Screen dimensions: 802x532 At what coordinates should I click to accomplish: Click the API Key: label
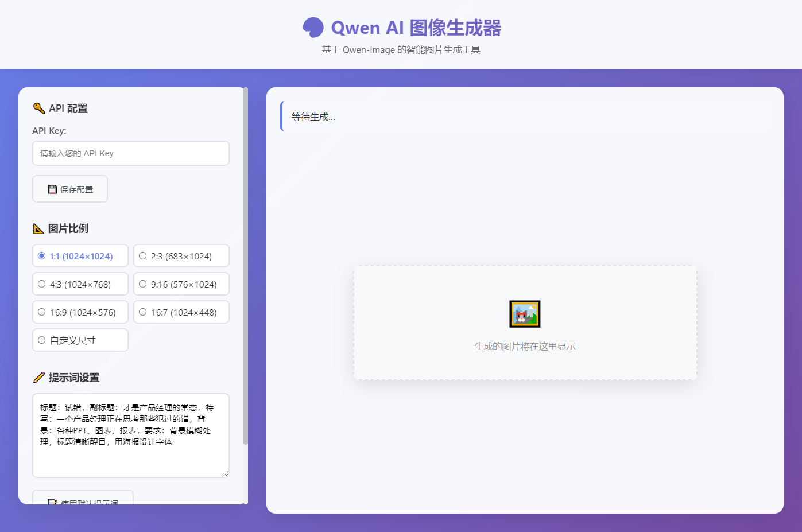pyautogui.click(x=49, y=131)
